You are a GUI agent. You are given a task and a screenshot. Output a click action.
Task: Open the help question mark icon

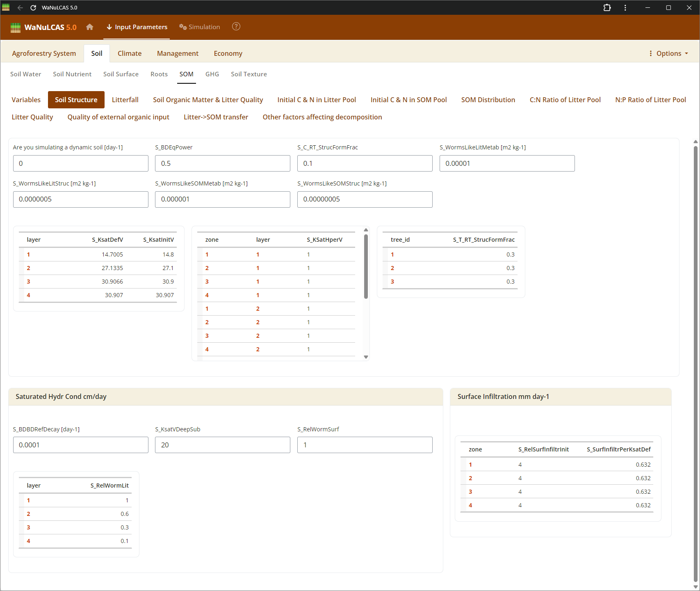pos(236,27)
